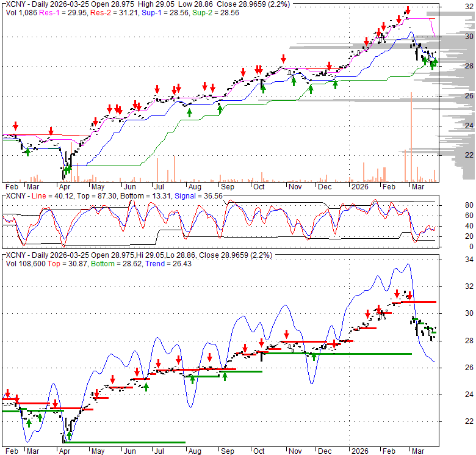Click the green arrow under March 2025 dip in top chart

27,151
